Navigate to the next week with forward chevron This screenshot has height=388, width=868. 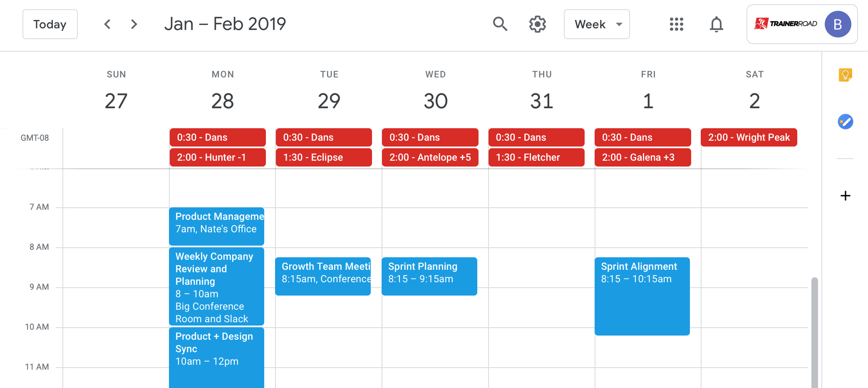click(x=134, y=24)
